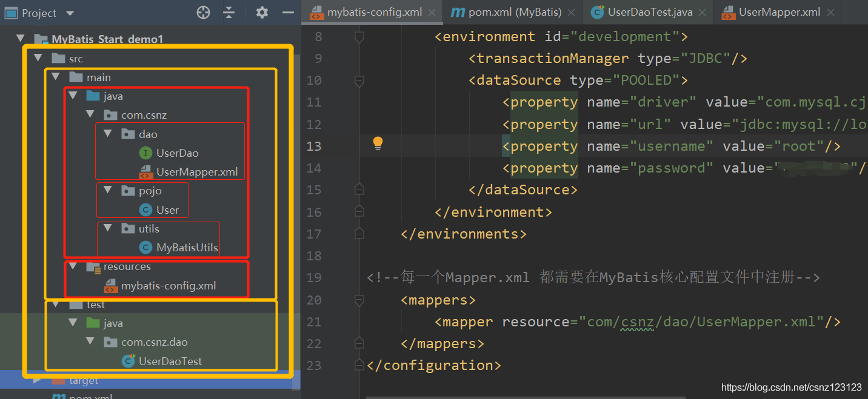Image resolution: width=868 pixels, height=399 pixels.
Task: Fold the mappers tag at line 20
Action: click(359, 300)
